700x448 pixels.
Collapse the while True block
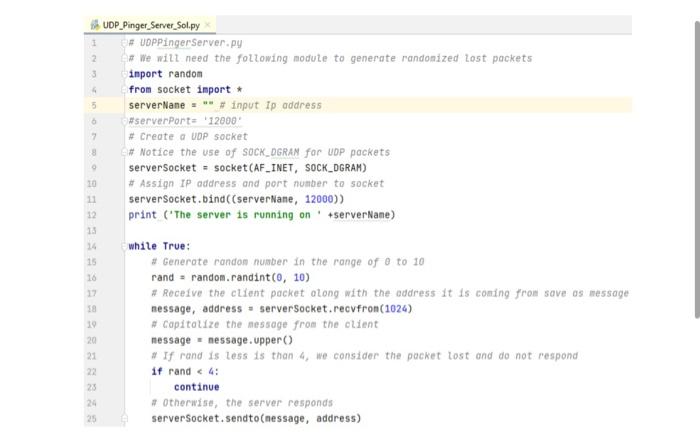[x=124, y=246]
